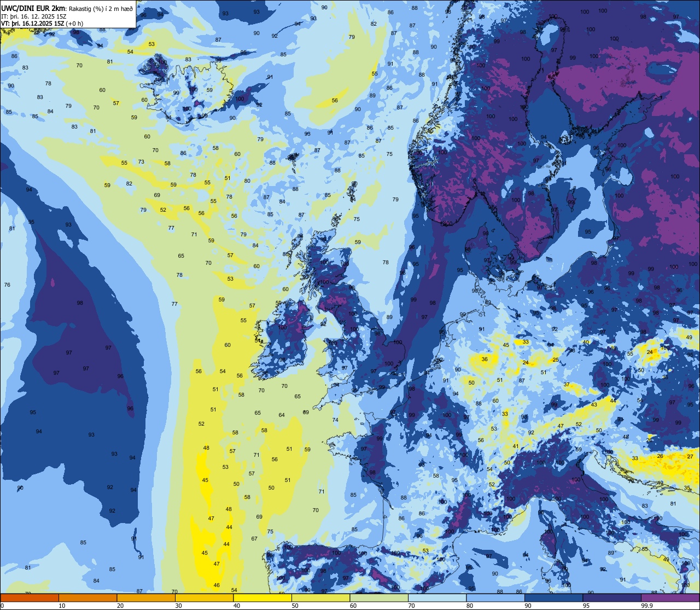Image resolution: width=700 pixels, height=610 pixels.
Task: Click the legend tick label '70'
Action: tap(411, 606)
